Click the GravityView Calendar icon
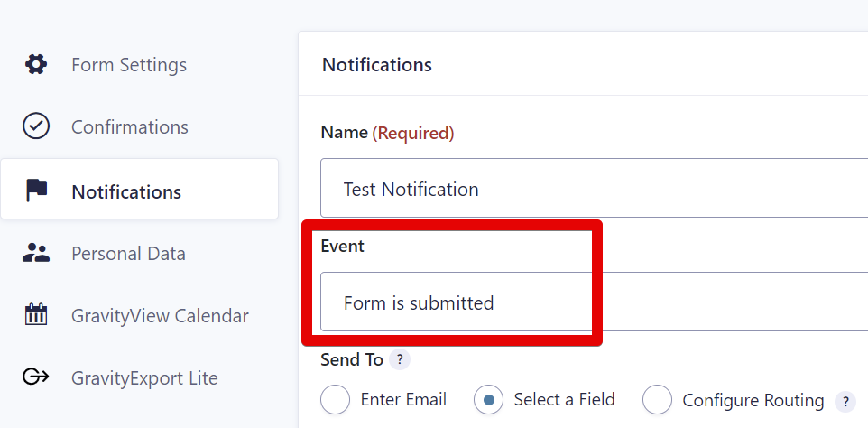 (36, 315)
